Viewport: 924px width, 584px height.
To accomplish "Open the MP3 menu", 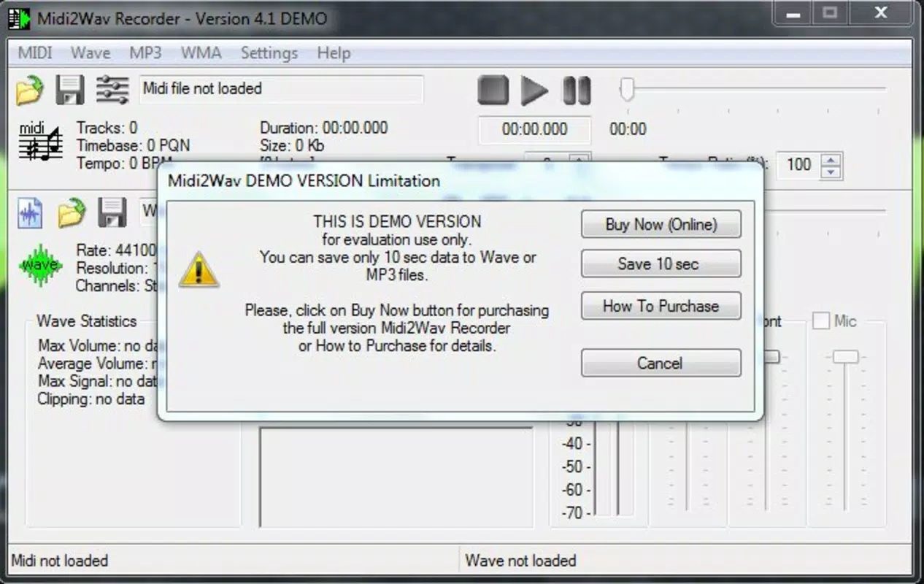I will click(145, 53).
